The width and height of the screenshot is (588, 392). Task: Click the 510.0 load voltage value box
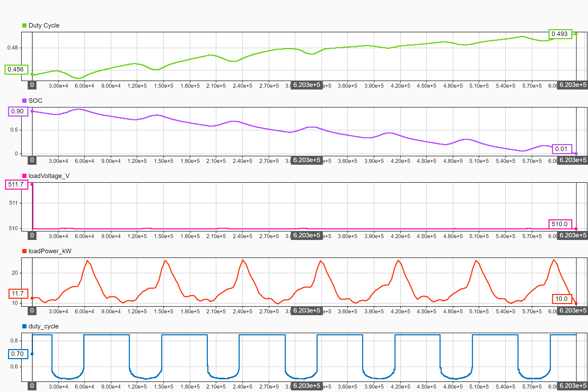560,224
